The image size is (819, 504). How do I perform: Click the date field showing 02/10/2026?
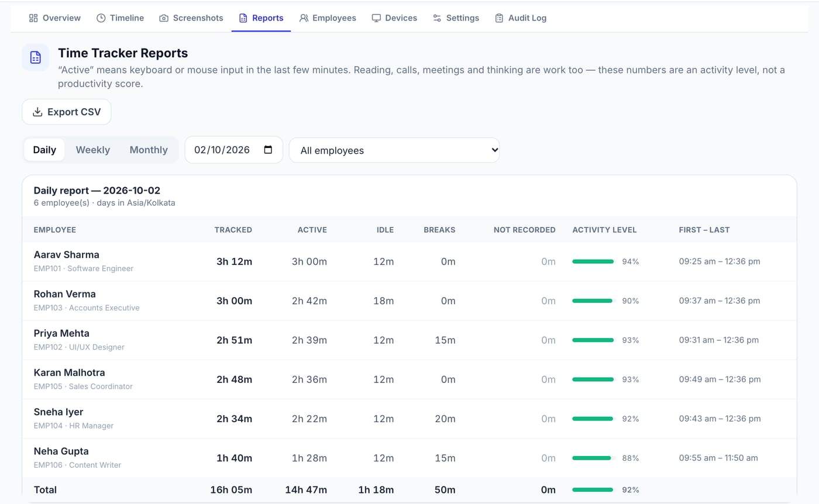click(234, 150)
